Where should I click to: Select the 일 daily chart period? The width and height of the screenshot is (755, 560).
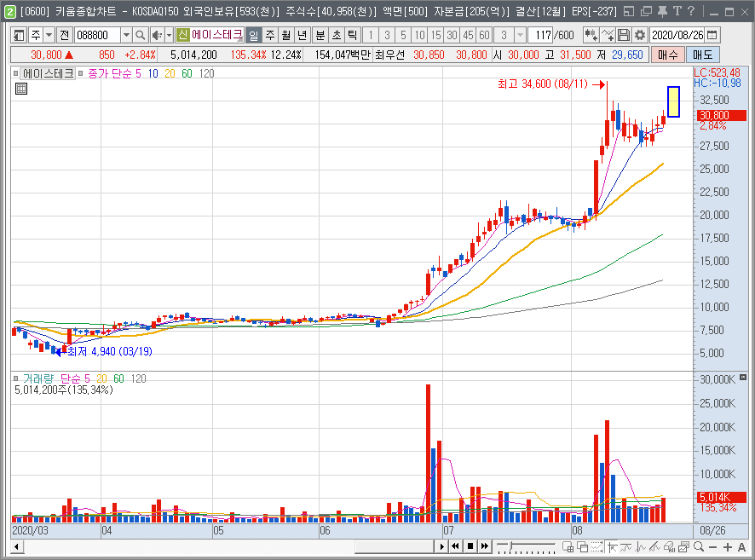[253, 35]
